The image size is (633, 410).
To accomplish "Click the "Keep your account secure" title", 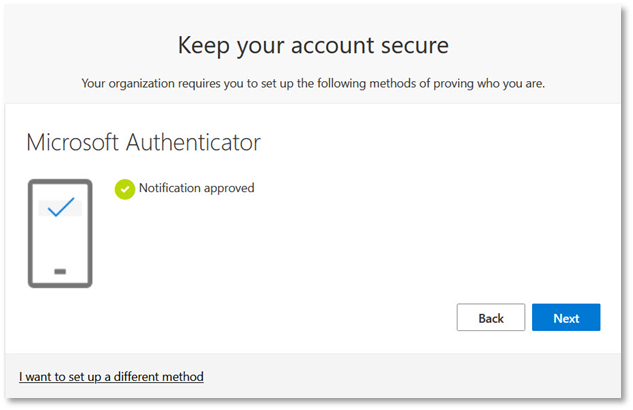I will (313, 45).
